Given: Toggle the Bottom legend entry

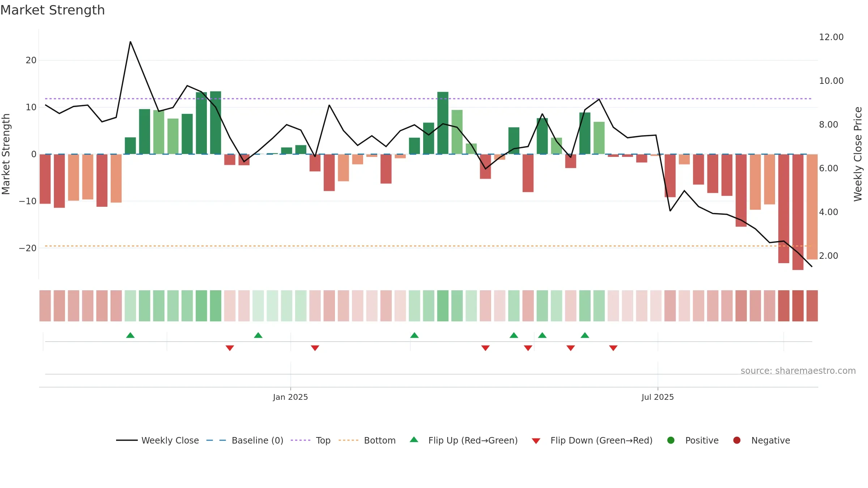Looking at the screenshot, I should coord(367,440).
